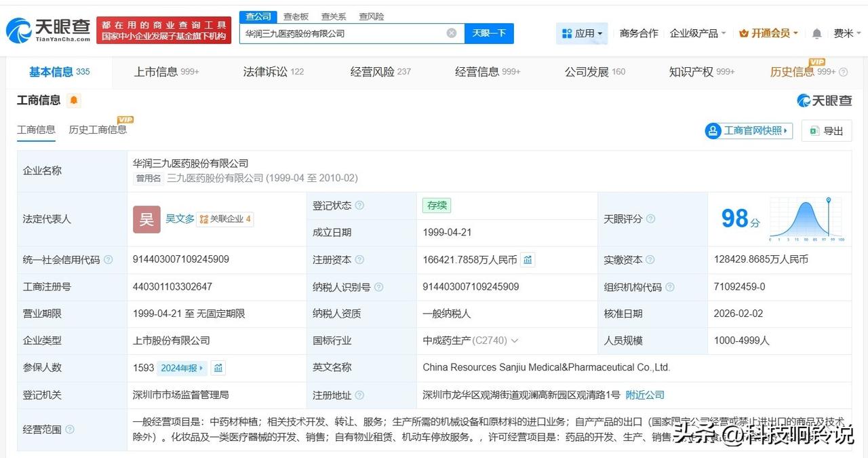
Task: Click the credit code 914403007109245909 under 统一社会信用代码
Action: [181, 259]
